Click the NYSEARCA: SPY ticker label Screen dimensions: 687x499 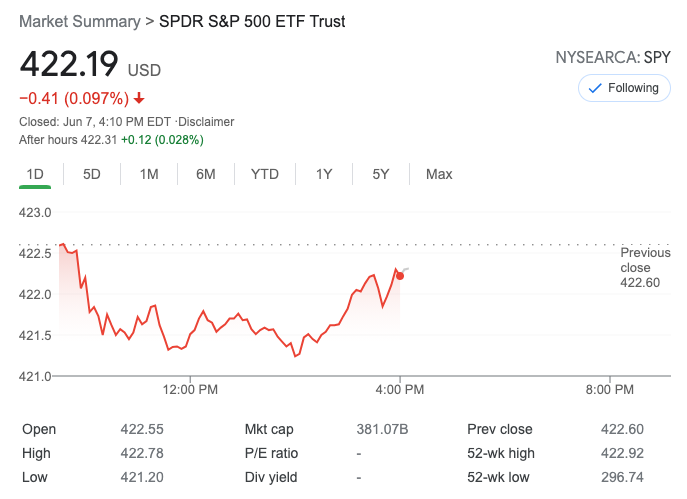pos(613,57)
